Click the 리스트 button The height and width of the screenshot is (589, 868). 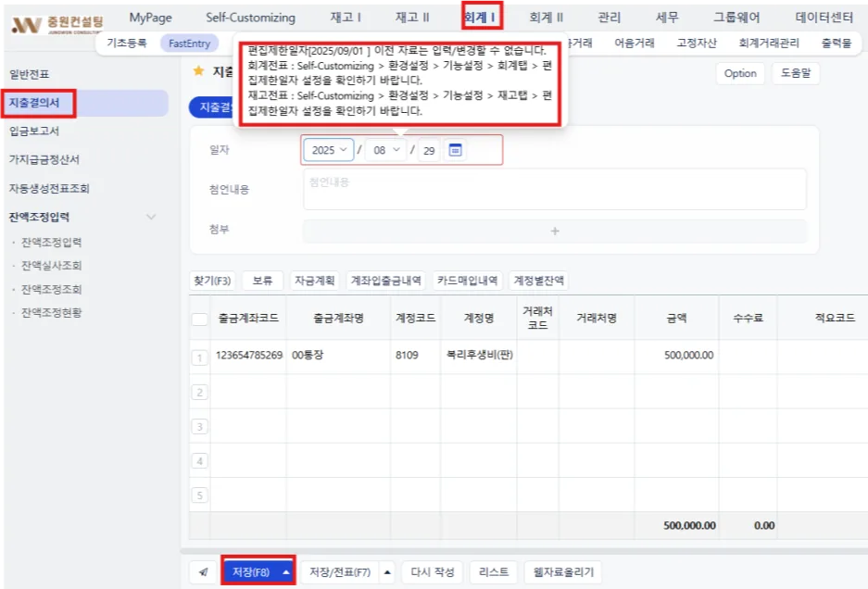pos(493,571)
